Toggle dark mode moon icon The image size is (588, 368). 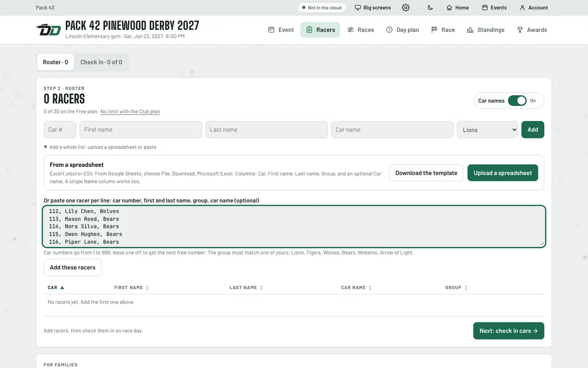430,8
